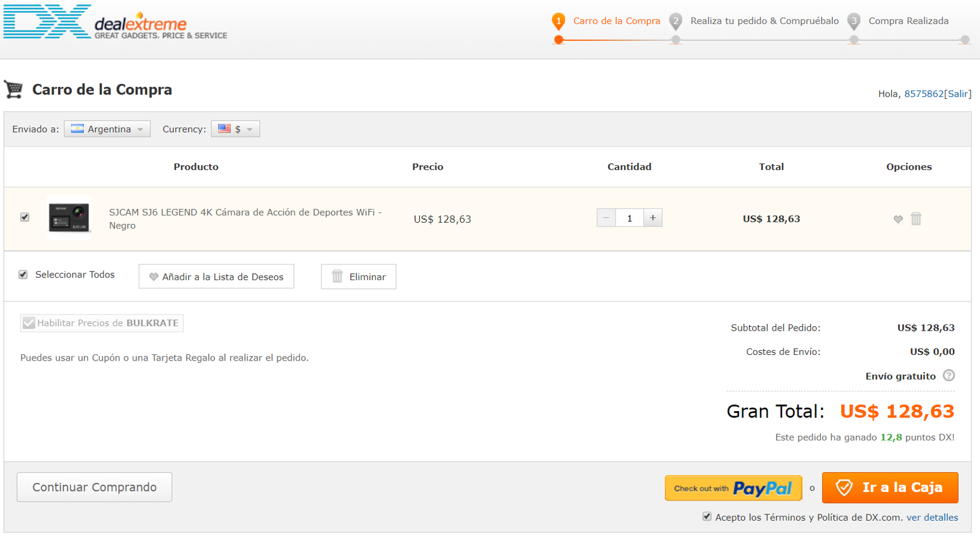
Task: Click Añadir a la Lista de Deseos
Action: (216, 277)
